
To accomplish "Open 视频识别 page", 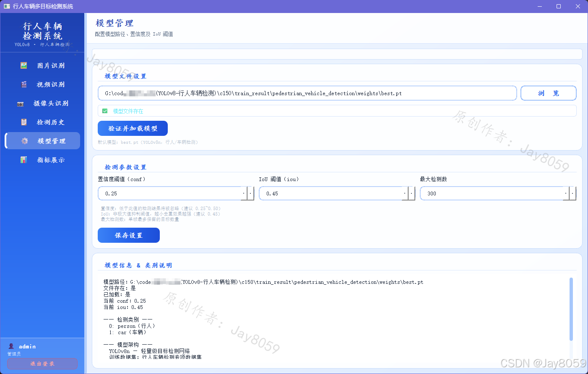I will 42,84.
